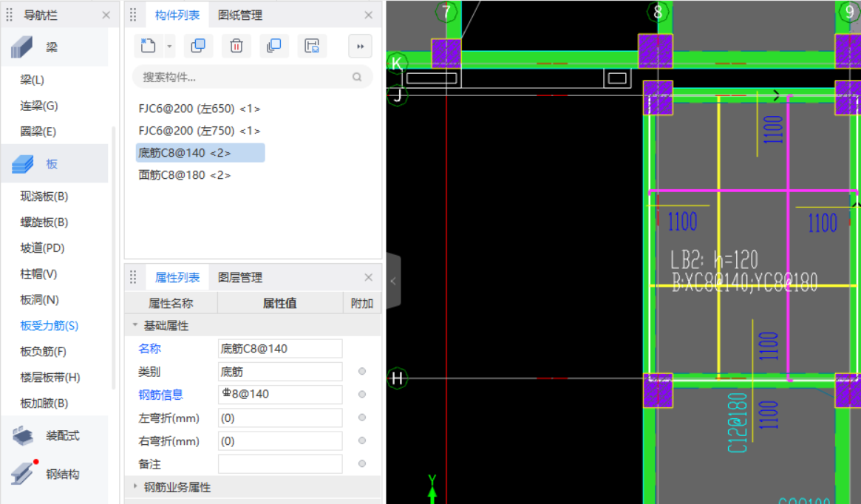This screenshot has width=861, height=504.
Task: Select the 钢结构 category icon
Action: [22, 474]
